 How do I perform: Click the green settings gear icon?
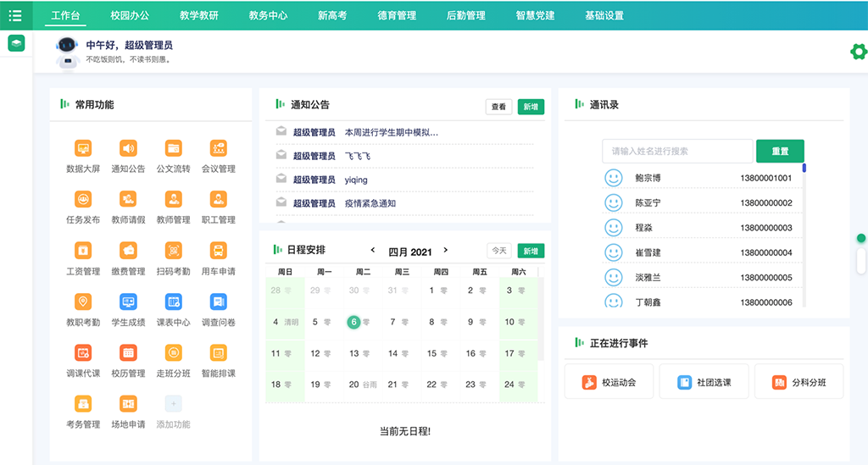pyautogui.click(x=858, y=53)
